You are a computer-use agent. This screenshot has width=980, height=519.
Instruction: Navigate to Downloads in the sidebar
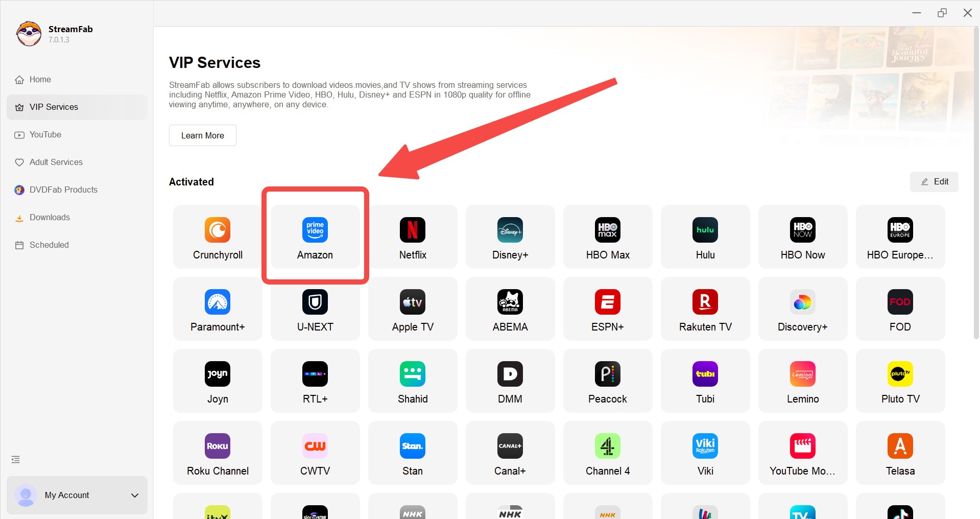[50, 217]
